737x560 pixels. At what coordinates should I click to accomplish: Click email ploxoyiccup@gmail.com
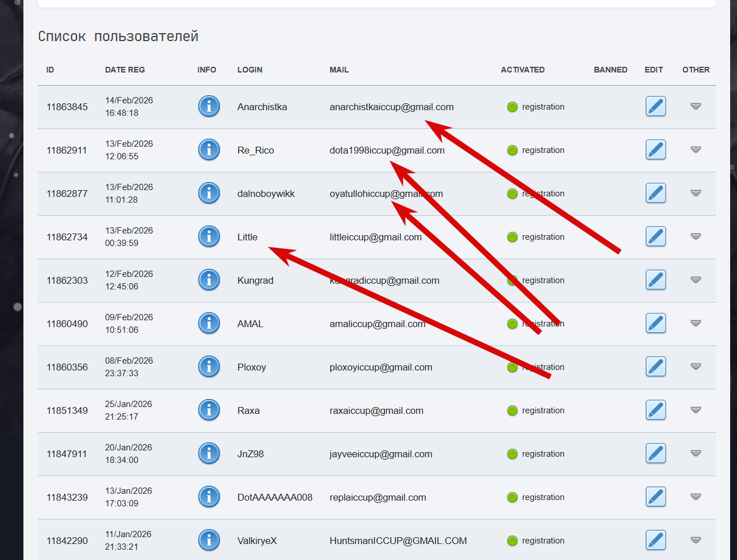381,367
